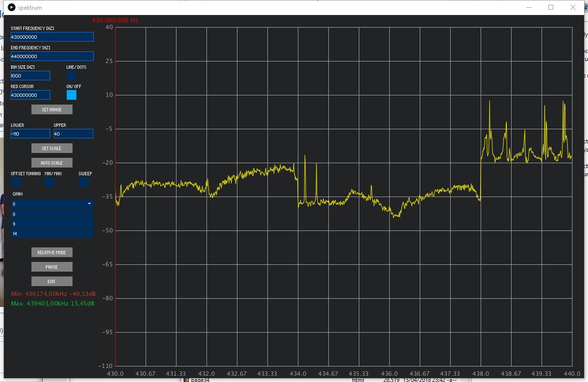The height and width of the screenshot is (382, 588).
Task: Choose gain value 14 from the list
Action: pos(52,233)
